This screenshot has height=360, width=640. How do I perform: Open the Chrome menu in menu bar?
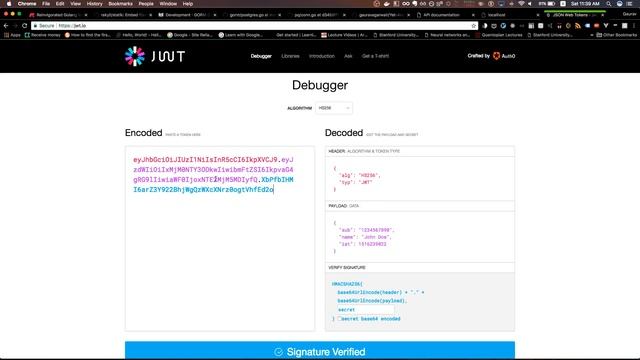click(27, 4)
